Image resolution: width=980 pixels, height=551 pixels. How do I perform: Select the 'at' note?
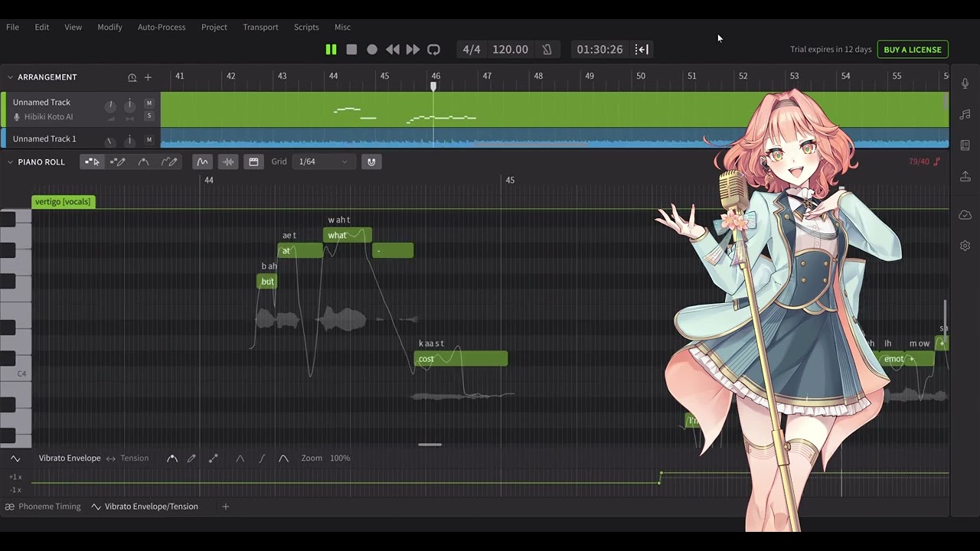point(300,250)
